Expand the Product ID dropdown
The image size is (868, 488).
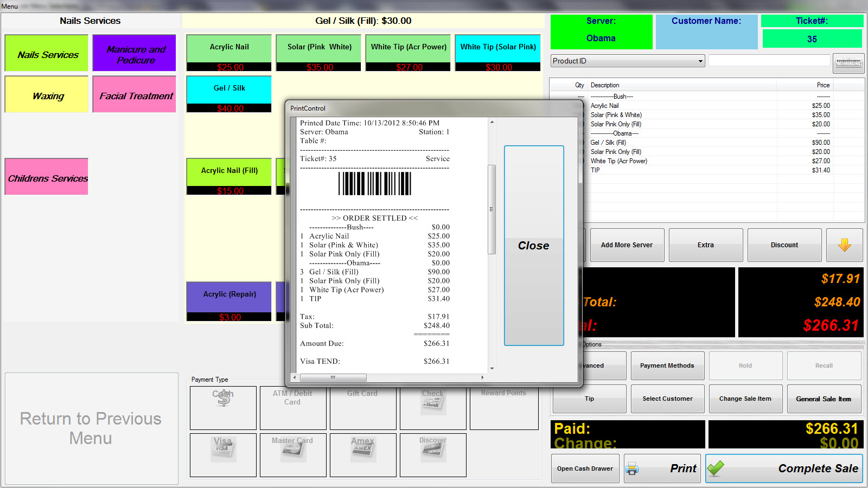pyautogui.click(x=700, y=61)
